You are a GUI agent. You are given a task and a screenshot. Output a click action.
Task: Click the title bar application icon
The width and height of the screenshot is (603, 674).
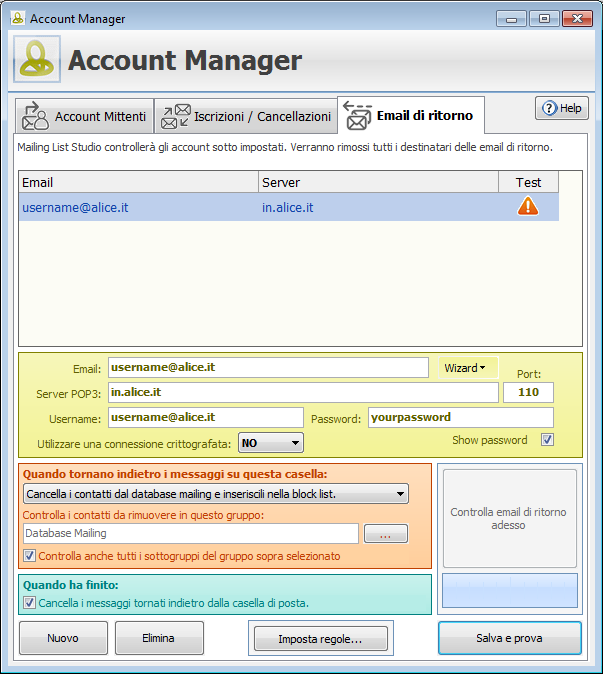(16, 18)
